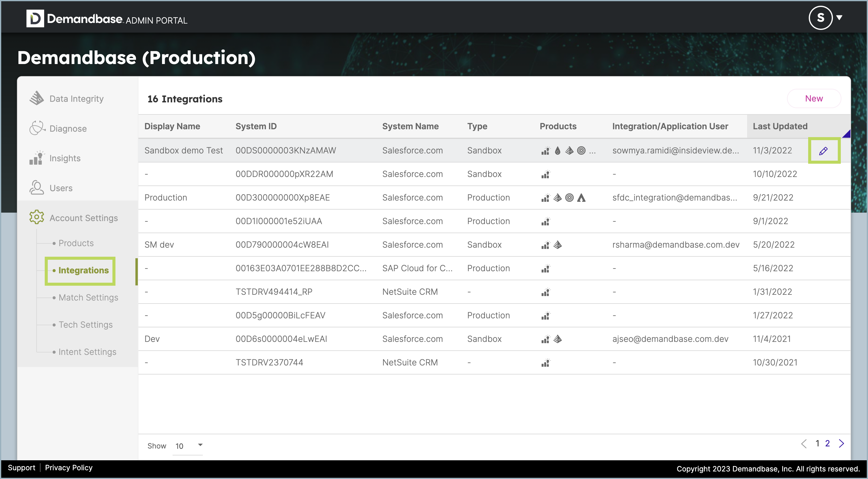Expand truncated products with ellipsis on first row
This screenshot has height=479, width=868.
[592, 152]
